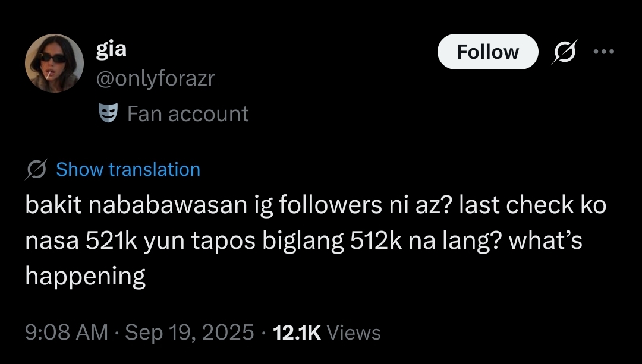Image resolution: width=642 pixels, height=364 pixels.
Task: Click the Fan account label text
Action: [x=188, y=113]
